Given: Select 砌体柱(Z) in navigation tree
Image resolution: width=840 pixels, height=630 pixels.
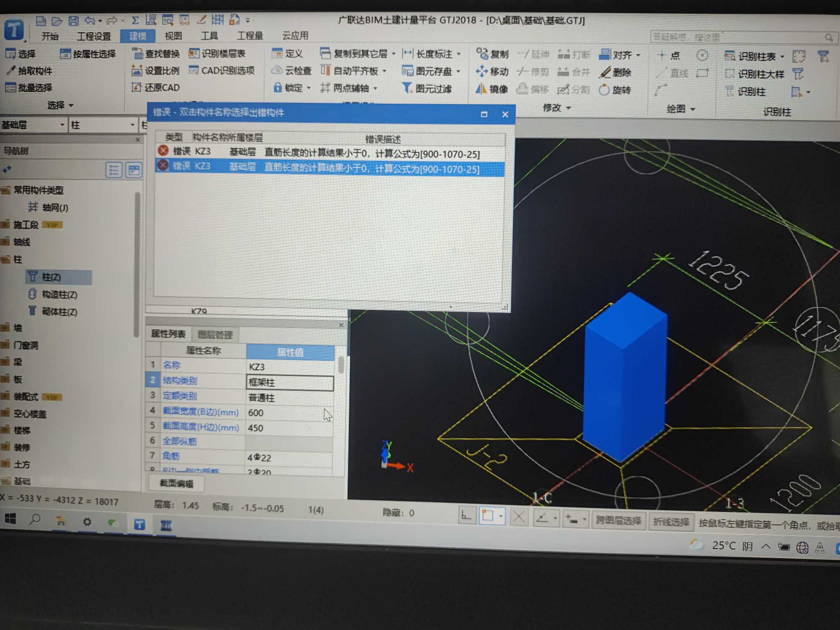Looking at the screenshot, I should coord(53,311).
